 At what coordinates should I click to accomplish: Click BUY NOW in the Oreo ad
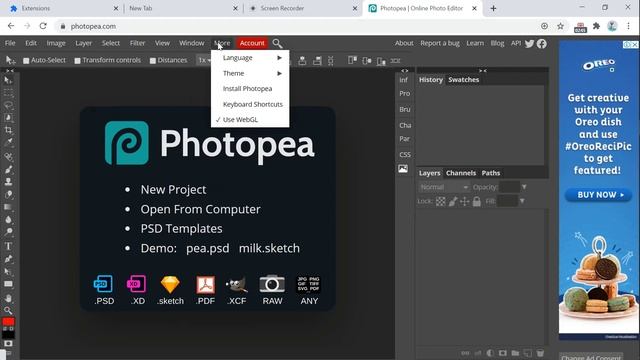pos(598,195)
